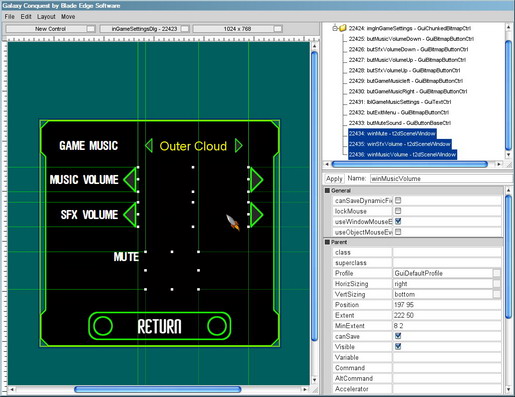Select butSfxVolumeUp in the tree
The height and width of the screenshot is (397, 515).
tap(404, 70)
